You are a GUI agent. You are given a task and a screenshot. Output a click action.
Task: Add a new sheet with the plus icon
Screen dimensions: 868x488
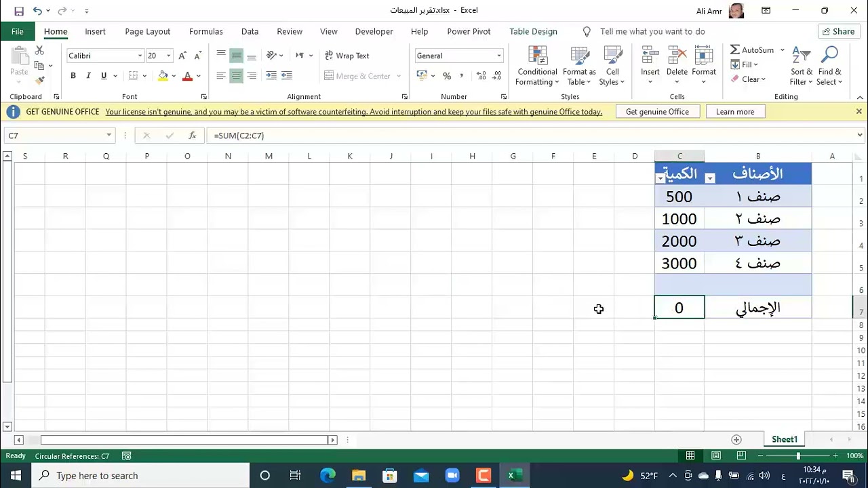[736, 440]
